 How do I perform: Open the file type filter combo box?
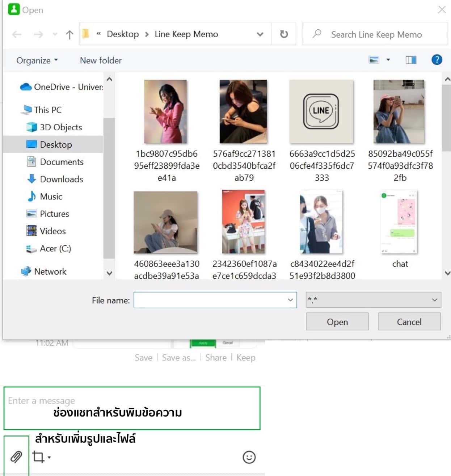373,300
